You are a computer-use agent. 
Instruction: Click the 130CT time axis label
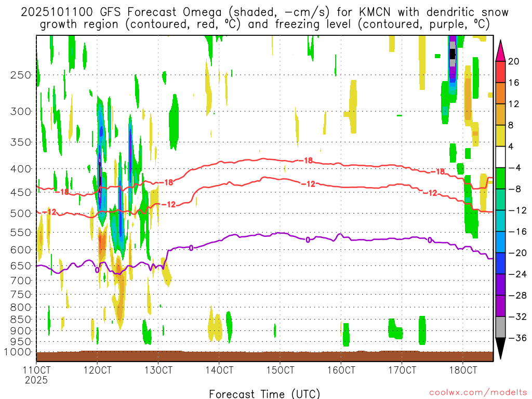pos(158,370)
